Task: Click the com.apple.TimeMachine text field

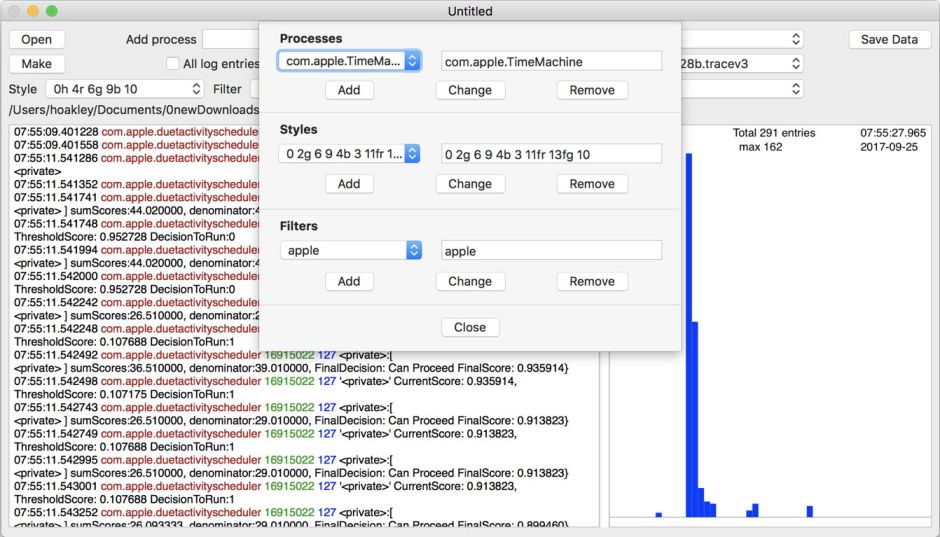Action: click(551, 62)
